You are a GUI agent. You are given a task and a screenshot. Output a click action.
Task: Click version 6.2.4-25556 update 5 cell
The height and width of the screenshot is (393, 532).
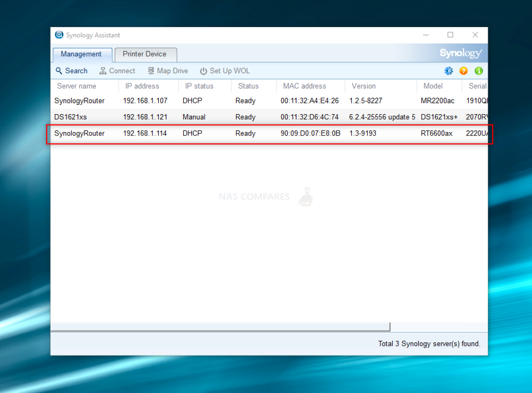tap(382, 117)
